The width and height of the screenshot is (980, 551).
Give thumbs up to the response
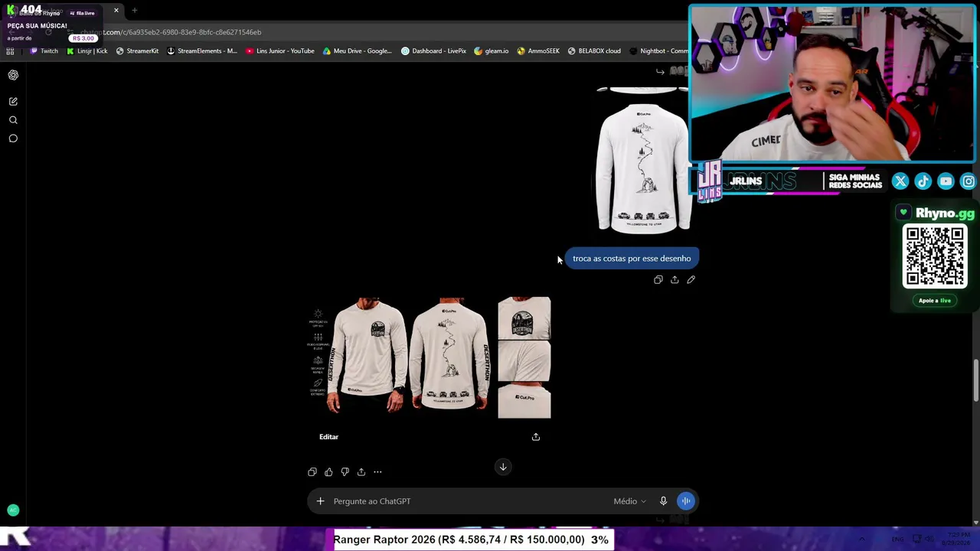point(328,472)
